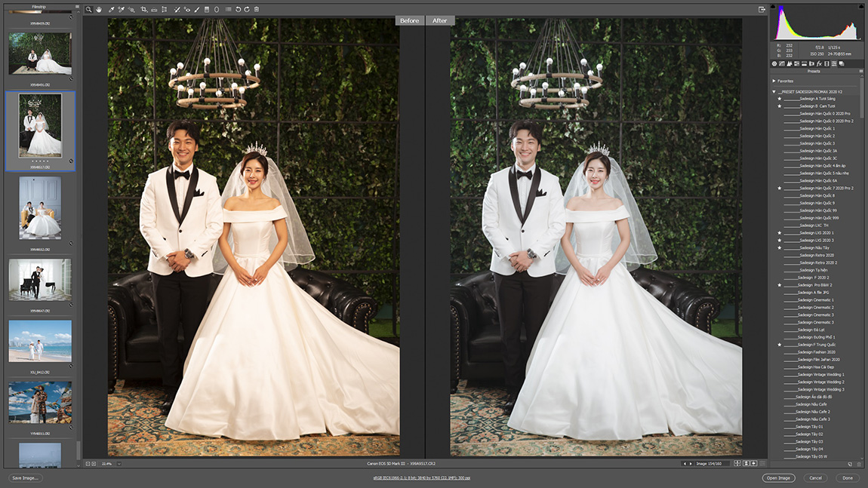This screenshot has height=488, width=868.
Task: Select the Transform tool
Action: [165, 9]
